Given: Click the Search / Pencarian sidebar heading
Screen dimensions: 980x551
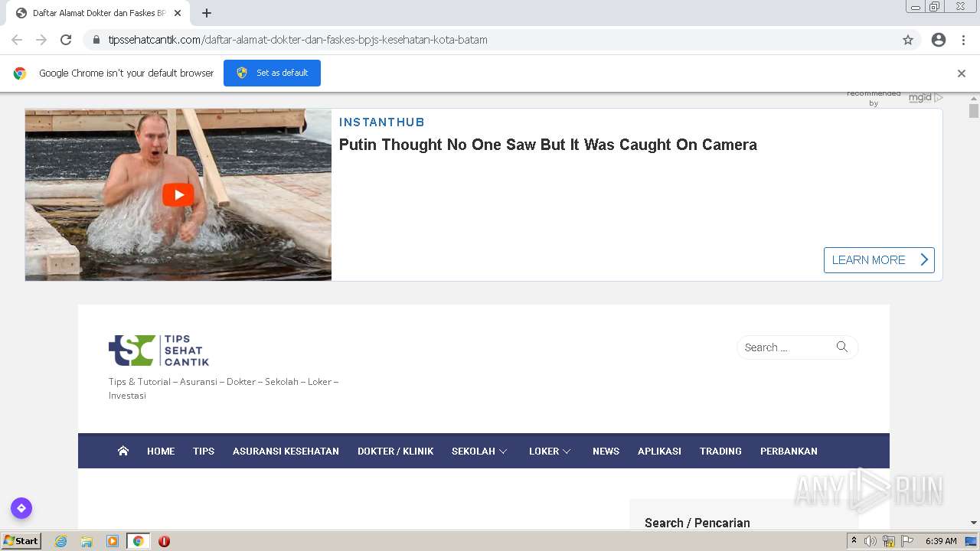Looking at the screenshot, I should coord(697,523).
